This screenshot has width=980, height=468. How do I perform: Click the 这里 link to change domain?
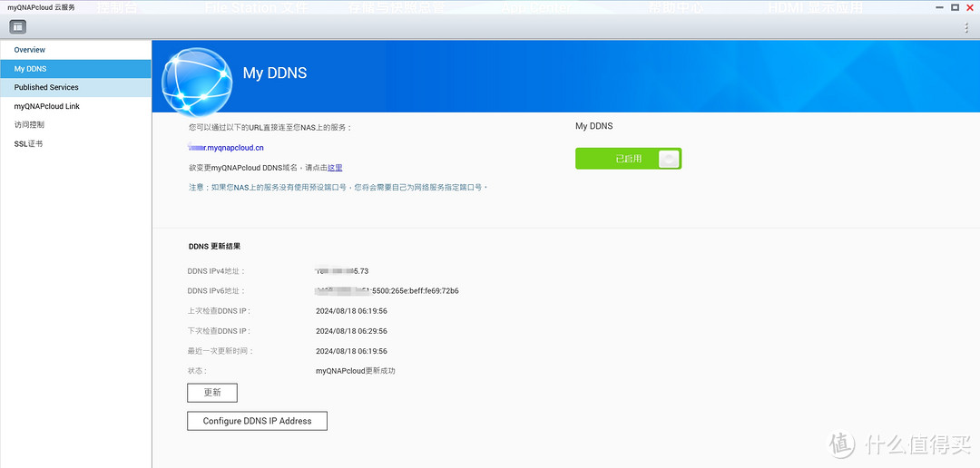(335, 168)
